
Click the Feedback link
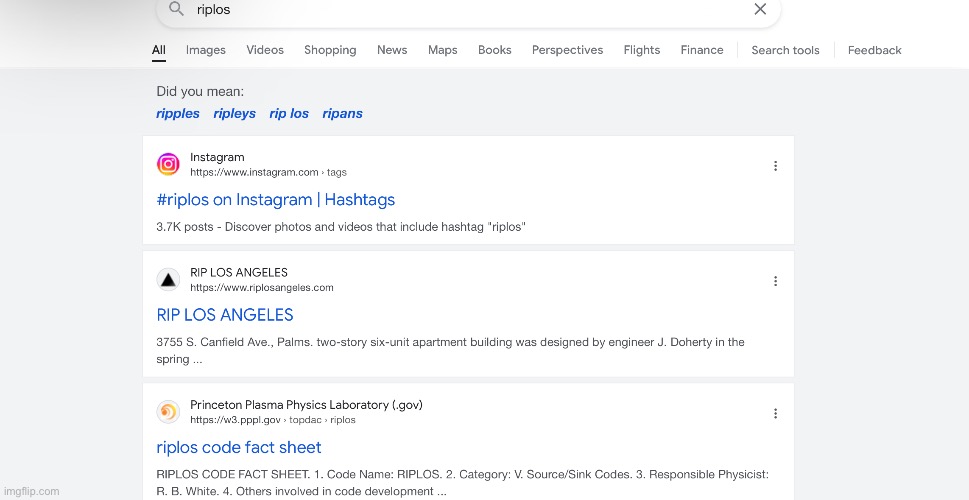874,50
